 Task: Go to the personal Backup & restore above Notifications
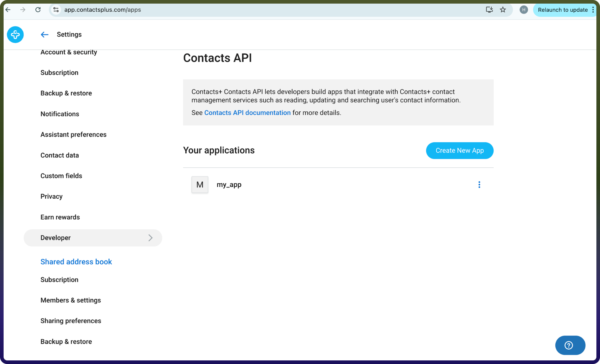click(x=66, y=93)
